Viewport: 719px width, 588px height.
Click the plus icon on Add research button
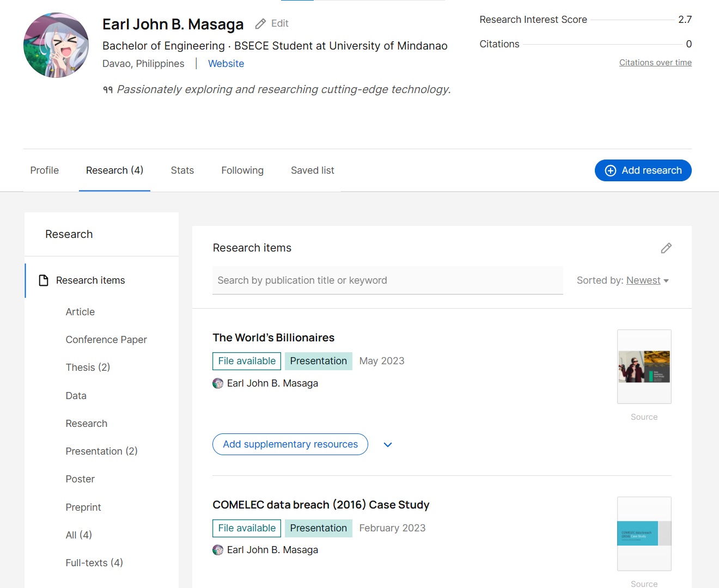point(610,170)
